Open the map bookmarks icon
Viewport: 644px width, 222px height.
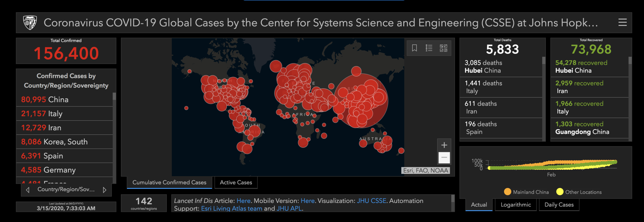click(x=414, y=48)
